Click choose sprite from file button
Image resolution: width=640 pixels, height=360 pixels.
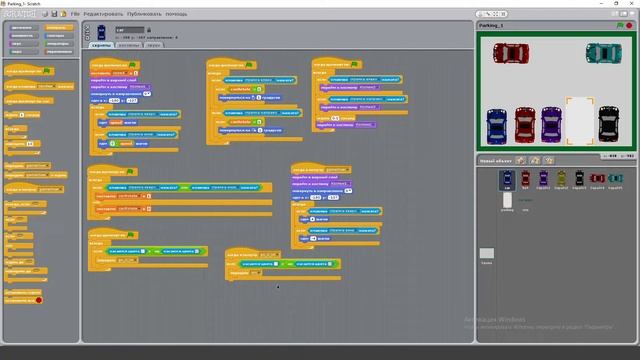(x=535, y=160)
